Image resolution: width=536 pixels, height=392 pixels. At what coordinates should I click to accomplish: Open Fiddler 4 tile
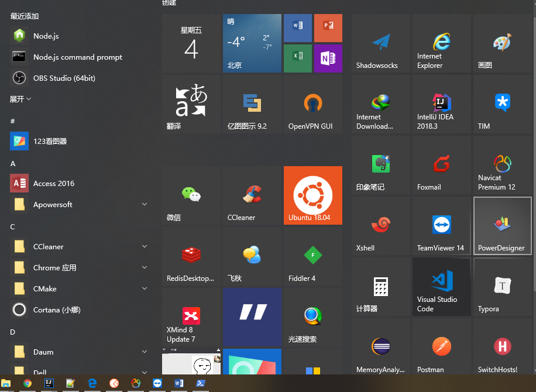pyautogui.click(x=313, y=256)
